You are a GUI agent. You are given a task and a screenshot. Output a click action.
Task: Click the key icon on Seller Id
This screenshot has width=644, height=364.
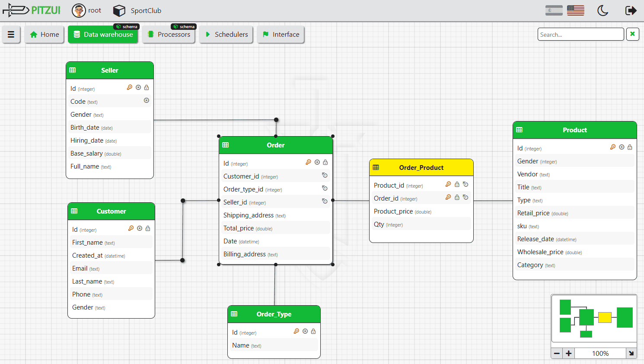[129, 87]
